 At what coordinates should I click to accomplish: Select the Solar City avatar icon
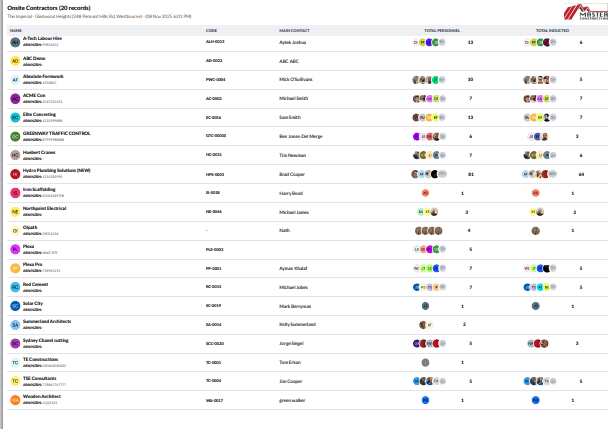(15, 306)
